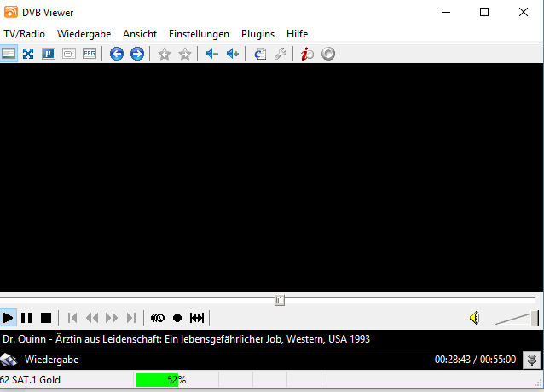
Task: Toggle mute with the yellow speaker icon
Action: [475, 318]
